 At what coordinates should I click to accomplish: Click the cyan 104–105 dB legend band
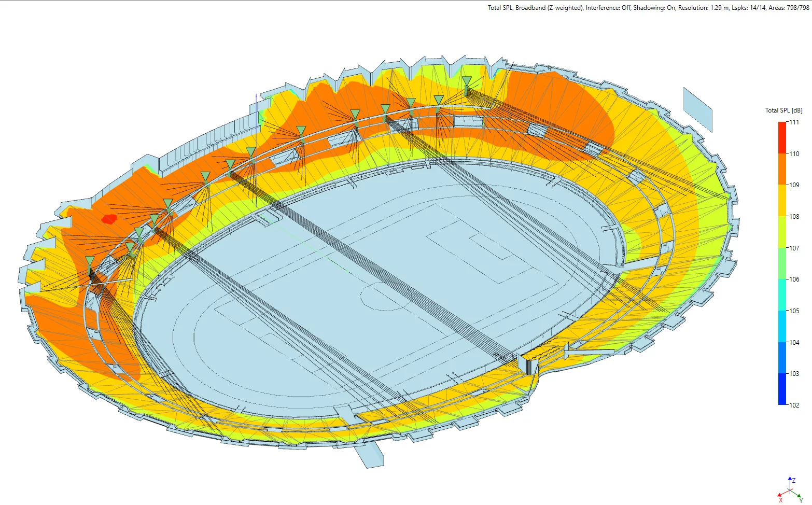pyautogui.click(x=782, y=326)
